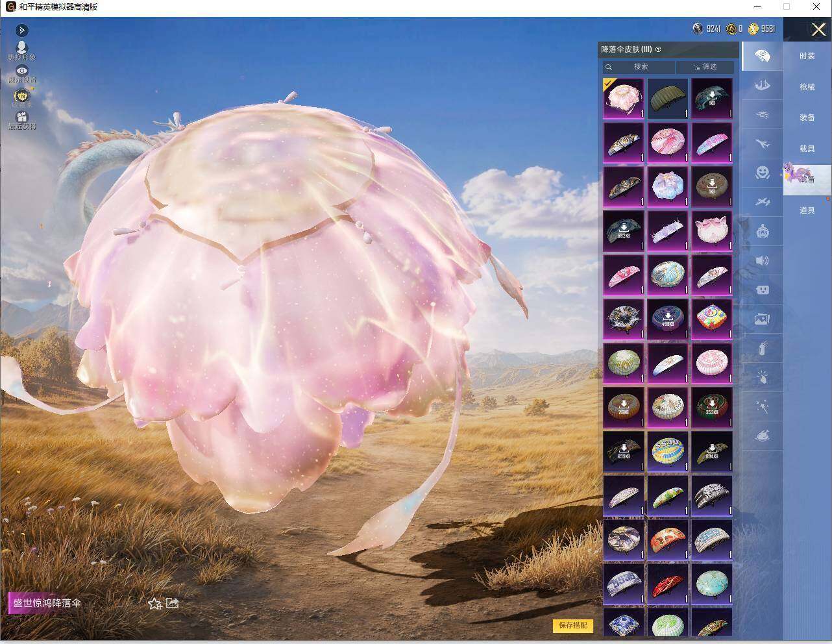Select the voice pack speaker icon
This screenshot has height=644, width=832.
(763, 260)
